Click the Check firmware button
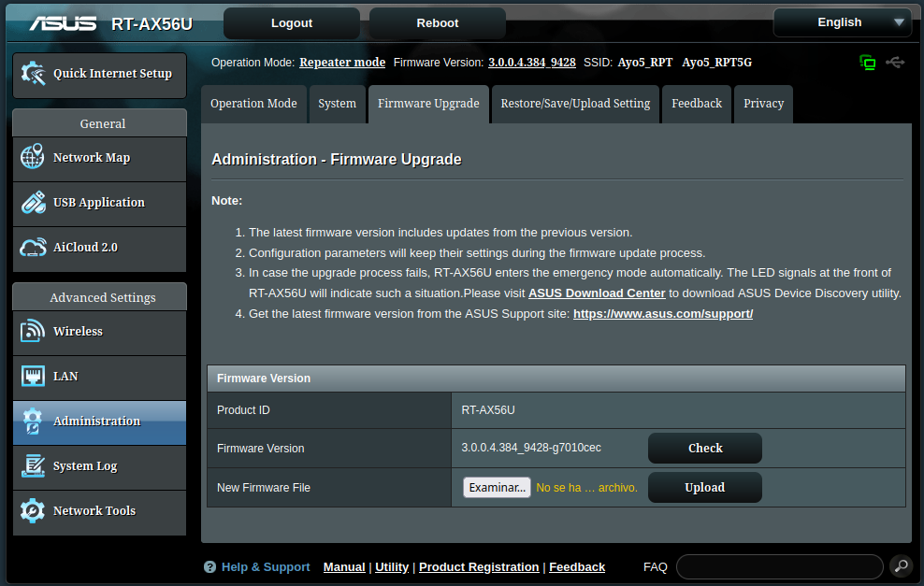This screenshot has height=586, width=924. 705,449
